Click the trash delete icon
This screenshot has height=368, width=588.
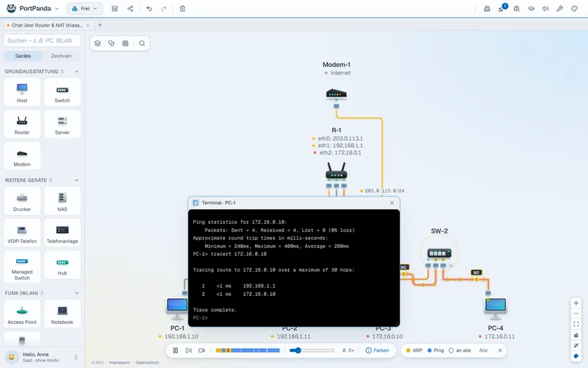(182, 9)
